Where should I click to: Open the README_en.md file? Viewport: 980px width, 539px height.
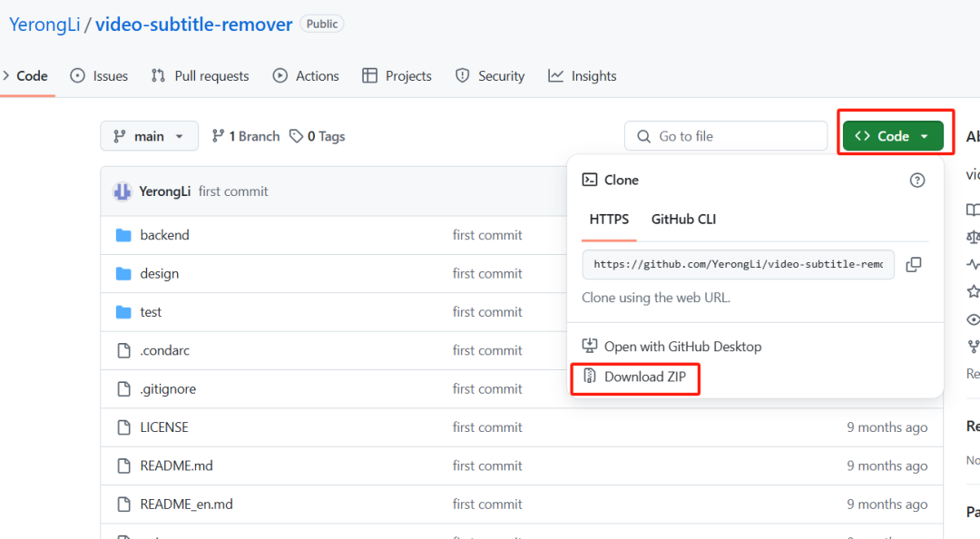tap(186, 505)
